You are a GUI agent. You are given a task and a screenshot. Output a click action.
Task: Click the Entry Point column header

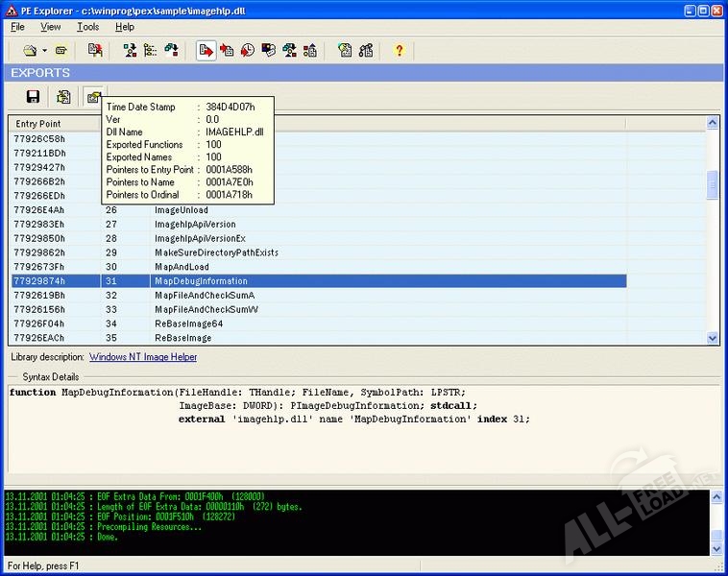click(38, 124)
